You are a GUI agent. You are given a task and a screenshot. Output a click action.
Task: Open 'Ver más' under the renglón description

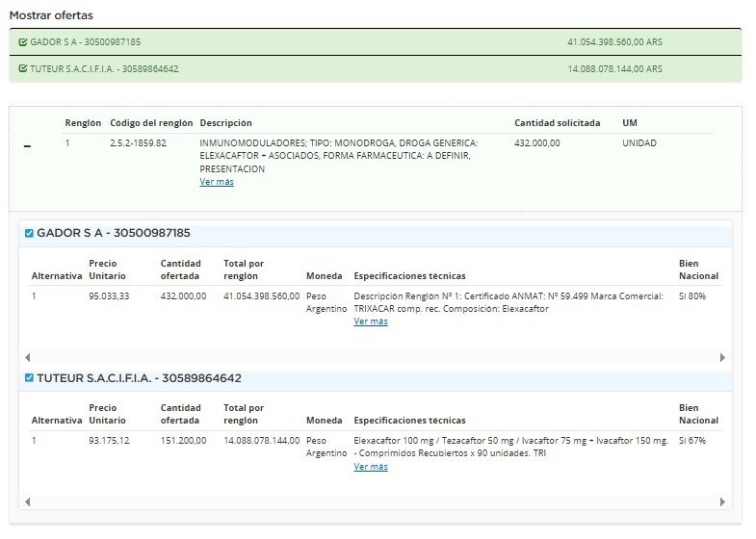217,182
